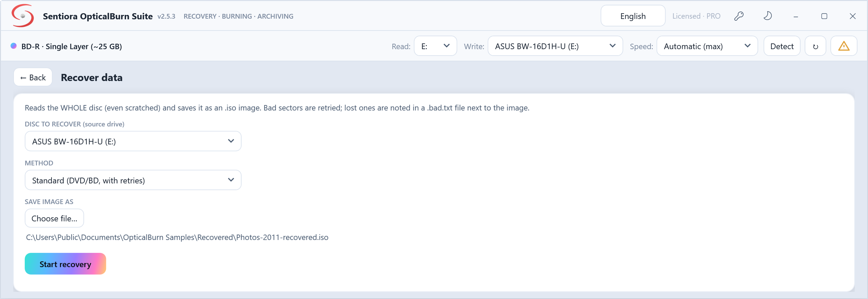The width and height of the screenshot is (868, 299).
Task: Open the Method Standard dropdown
Action: (x=133, y=180)
